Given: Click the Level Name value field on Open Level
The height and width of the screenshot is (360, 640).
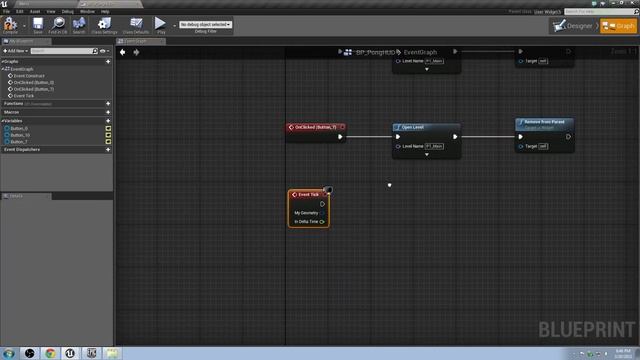Looking at the screenshot, I should pos(434,146).
